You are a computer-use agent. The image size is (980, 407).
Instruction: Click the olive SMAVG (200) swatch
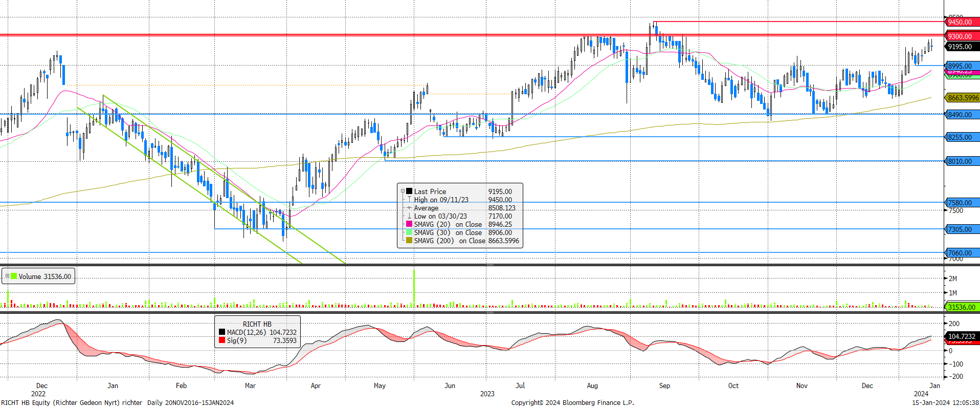(409, 240)
